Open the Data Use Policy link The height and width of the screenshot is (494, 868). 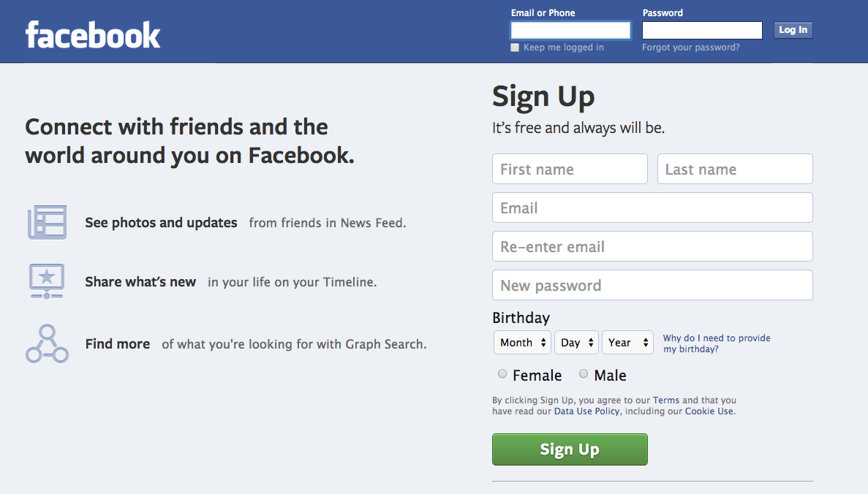pos(586,411)
